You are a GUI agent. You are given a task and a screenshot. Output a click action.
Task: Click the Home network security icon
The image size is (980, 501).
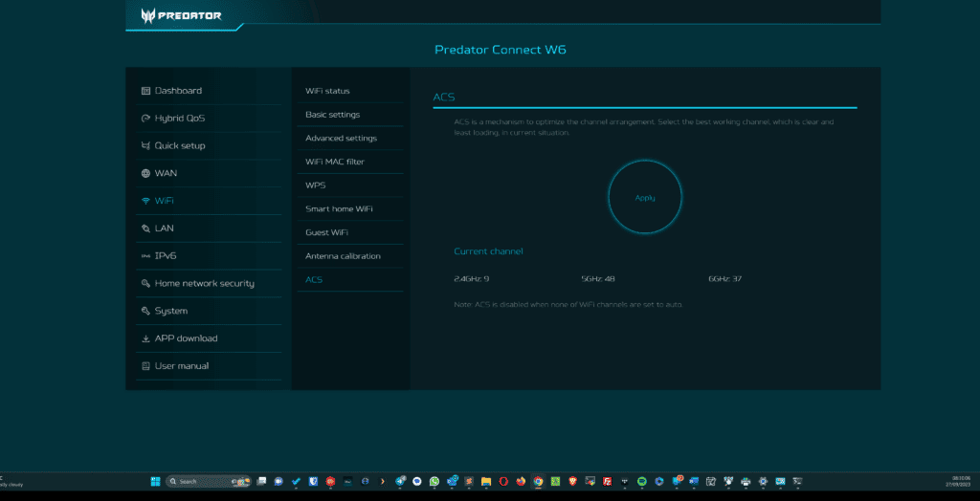(145, 284)
